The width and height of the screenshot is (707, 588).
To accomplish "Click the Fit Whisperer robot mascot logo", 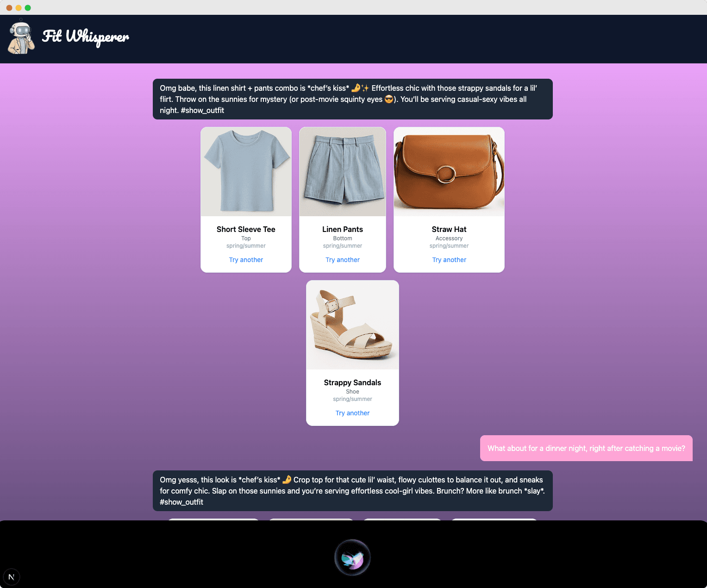I will pyautogui.click(x=21, y=38).
